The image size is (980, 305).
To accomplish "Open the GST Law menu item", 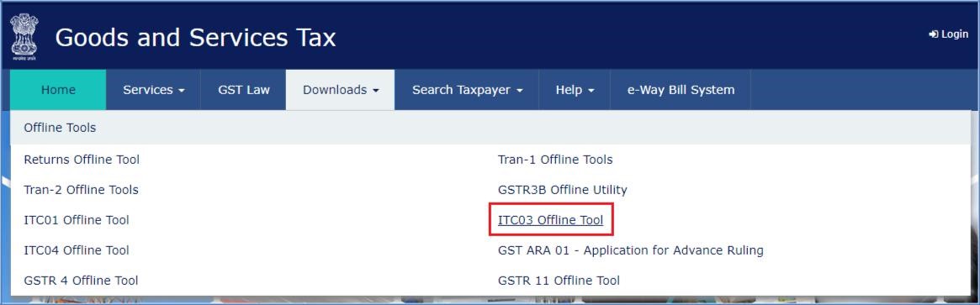I will click(244, 90).
